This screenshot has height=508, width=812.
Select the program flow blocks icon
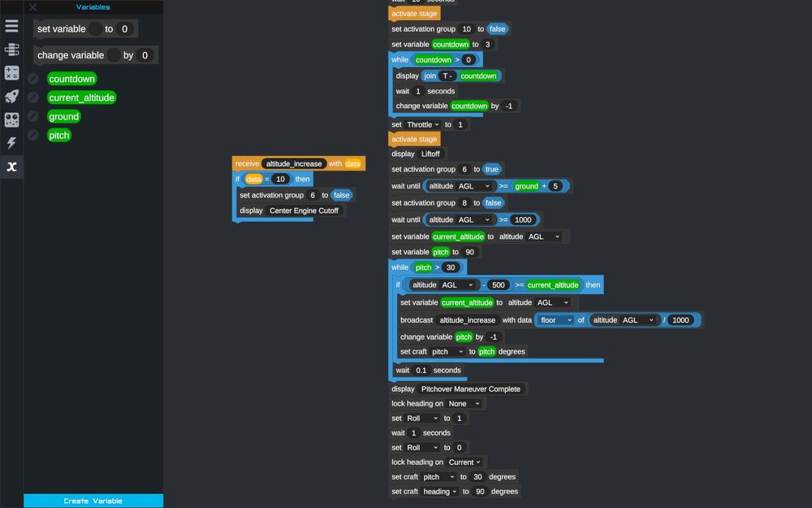(11, 50)
